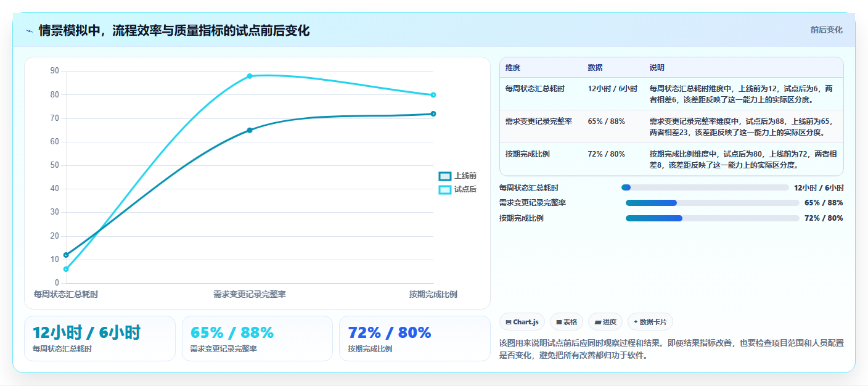This screenshot has height=386, width=868.
Task: Click x-axis label 每周状态汇总耗时
Action: pos(66,295)
